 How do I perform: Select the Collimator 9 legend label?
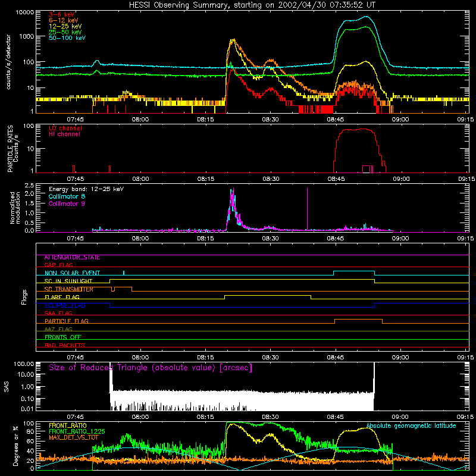(x=67, y=203)
